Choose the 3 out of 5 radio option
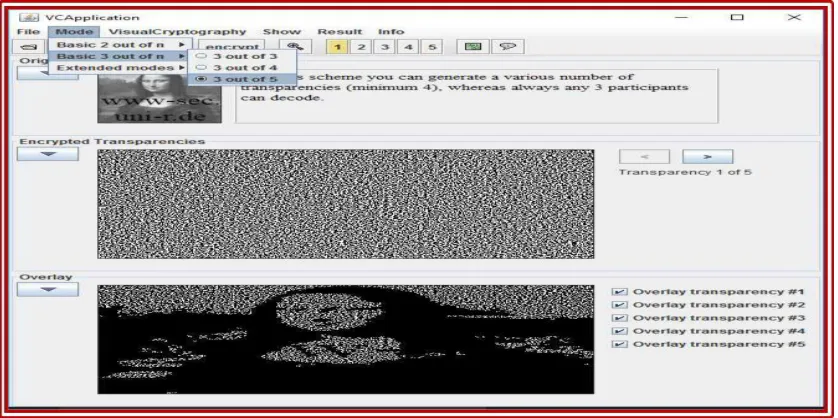The width and height of the screenshot is (838, 418). (x=241, y=79)
